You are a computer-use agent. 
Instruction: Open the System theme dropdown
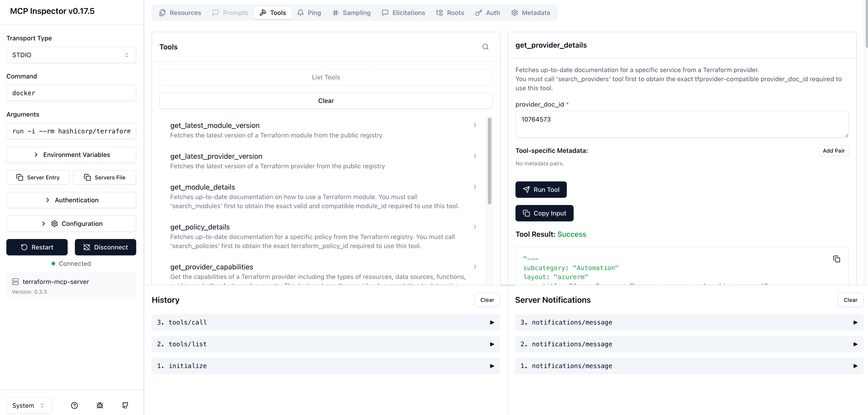click(29, 405)
